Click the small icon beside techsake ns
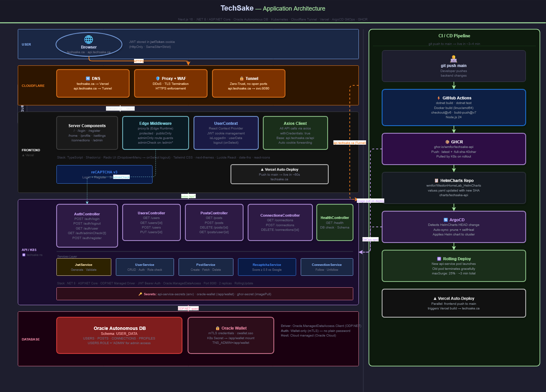The height and width of the screenshot is (392, 546). 24,255
